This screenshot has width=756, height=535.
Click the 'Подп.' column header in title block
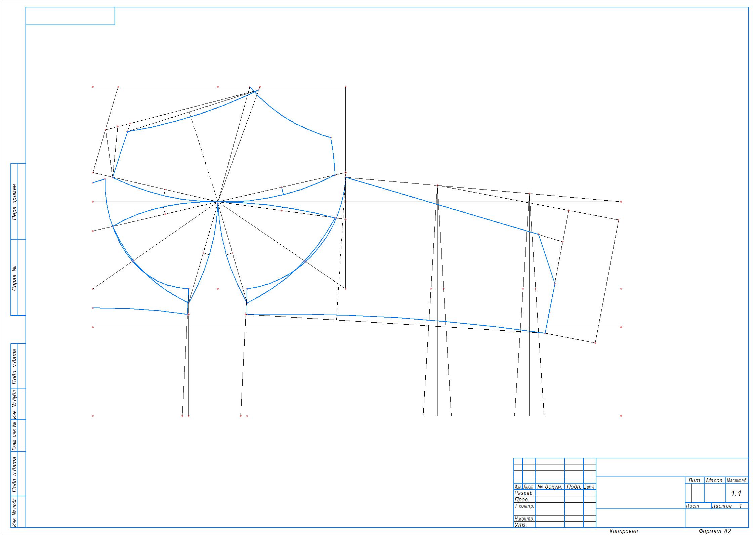pyautogui.click(x=574, y=487)
